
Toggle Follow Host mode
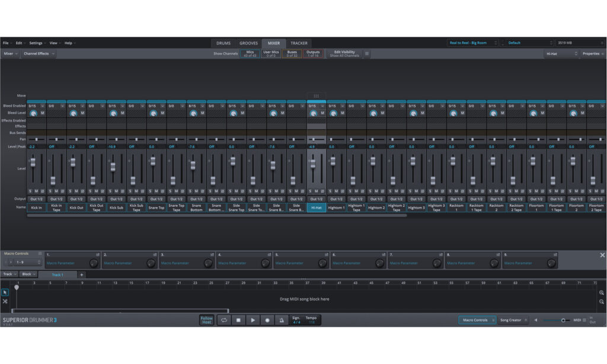click(207, 320)
